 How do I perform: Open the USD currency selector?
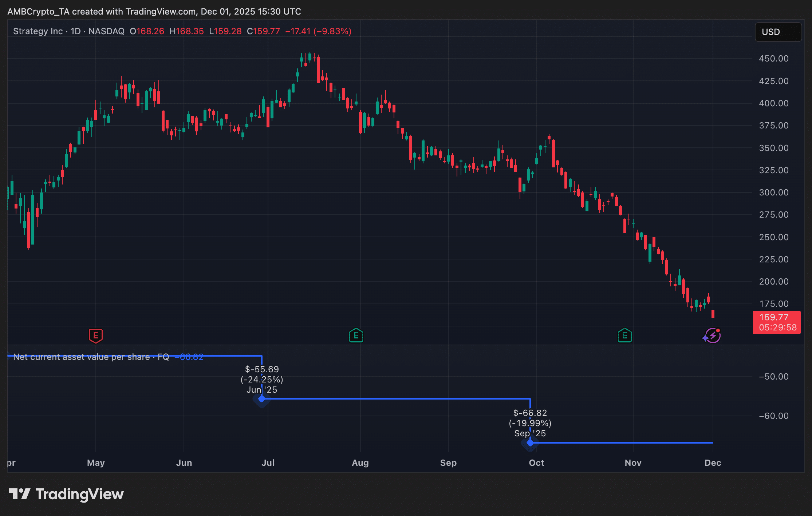(x=778, y=32)
